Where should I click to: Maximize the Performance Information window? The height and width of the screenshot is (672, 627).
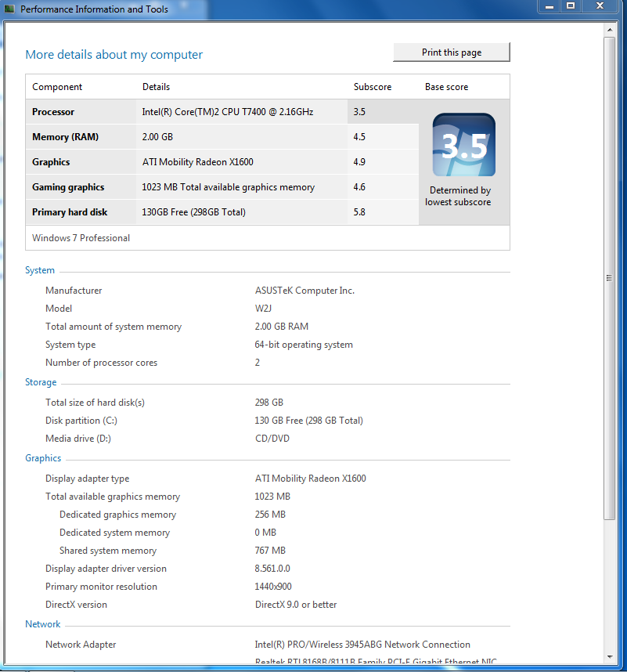click(571, 6)
